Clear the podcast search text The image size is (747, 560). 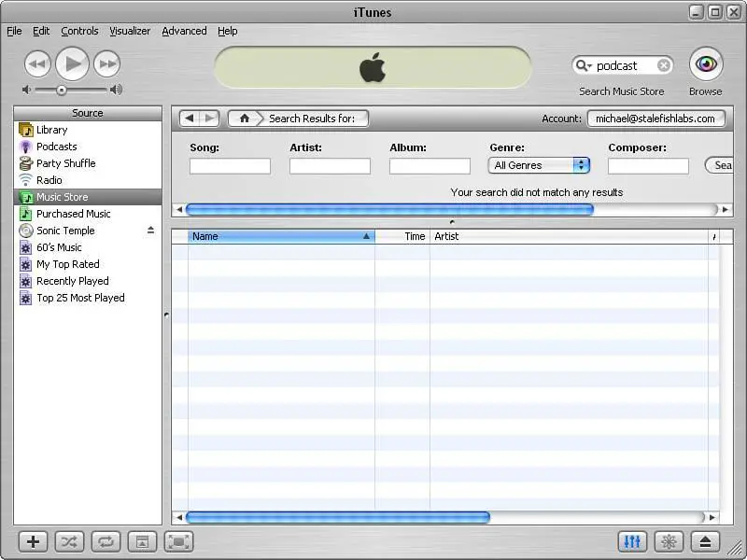[x=664, y=65]
